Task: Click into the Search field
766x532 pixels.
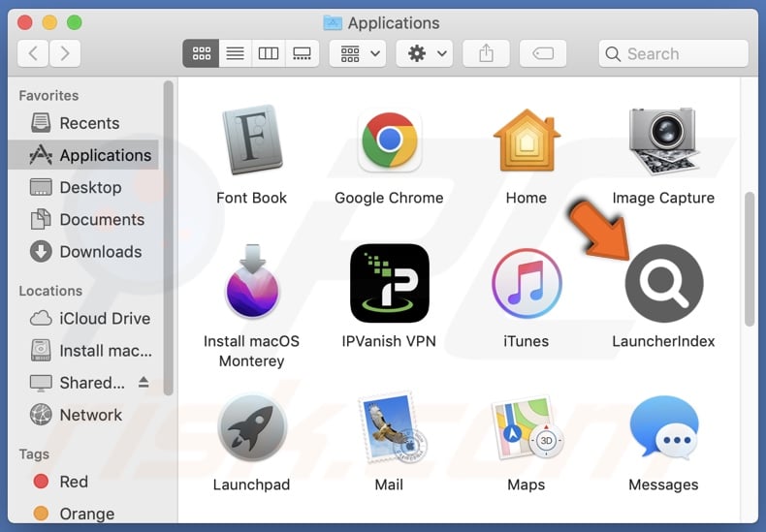Action: (673, 53)
